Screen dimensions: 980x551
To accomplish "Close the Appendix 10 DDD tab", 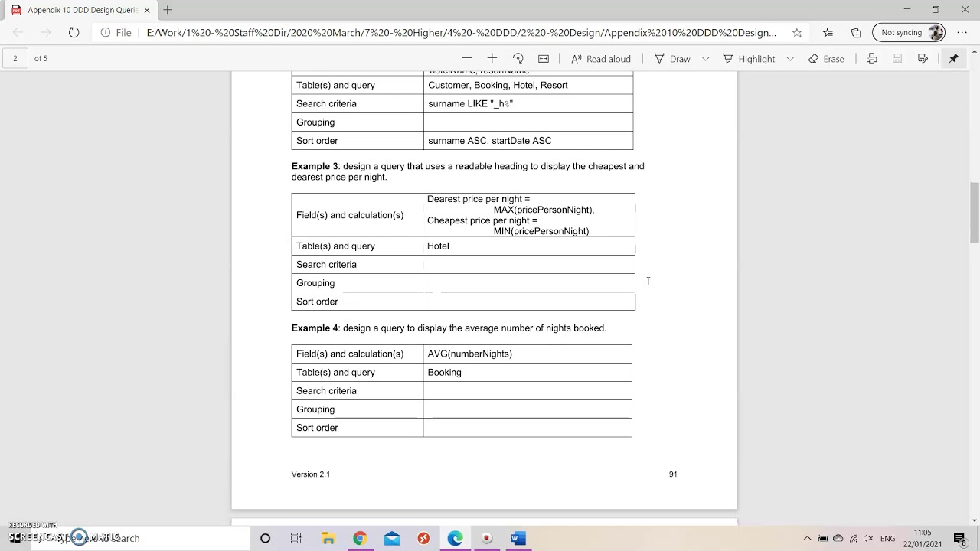I will click(147, 10).
